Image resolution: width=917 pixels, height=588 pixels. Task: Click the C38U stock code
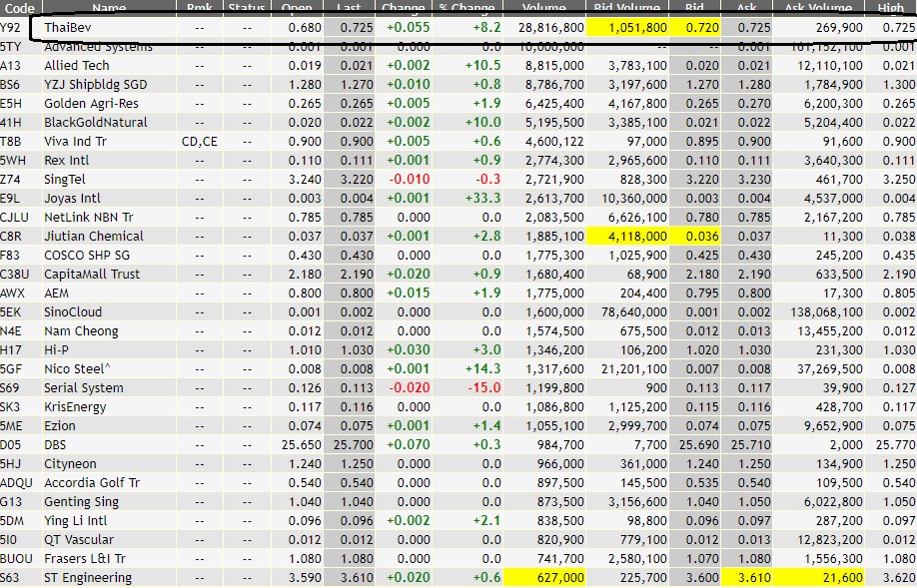14,275
